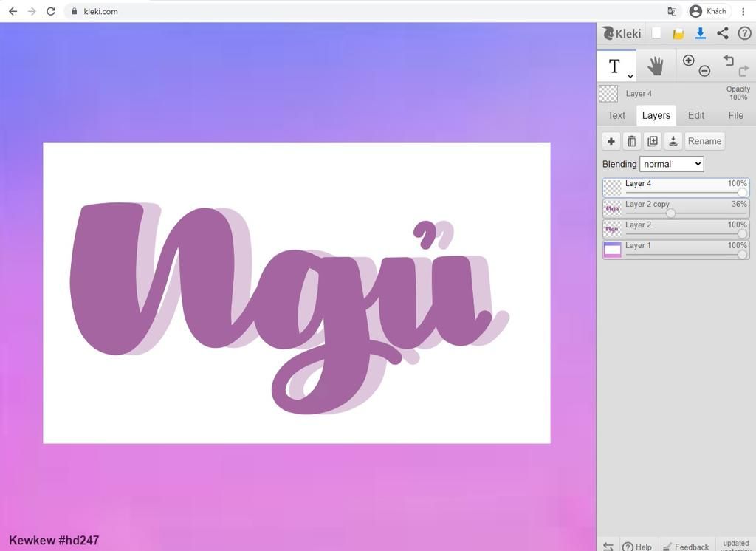This screenshot has width=756, height=551.
Task: Open the Feedback link
Action: point(687,546)
